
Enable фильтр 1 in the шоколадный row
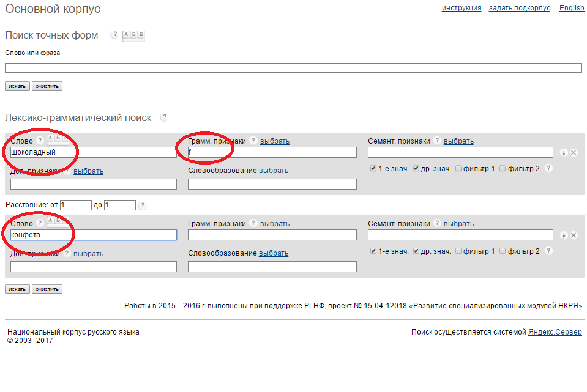tap(458, 168)
